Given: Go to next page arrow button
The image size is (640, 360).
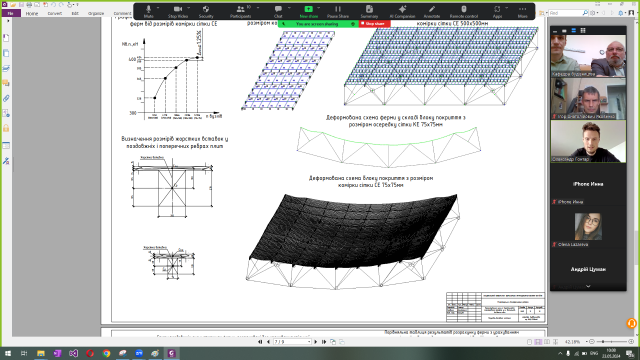Looking at the screenshot, I should pos(316,342).
